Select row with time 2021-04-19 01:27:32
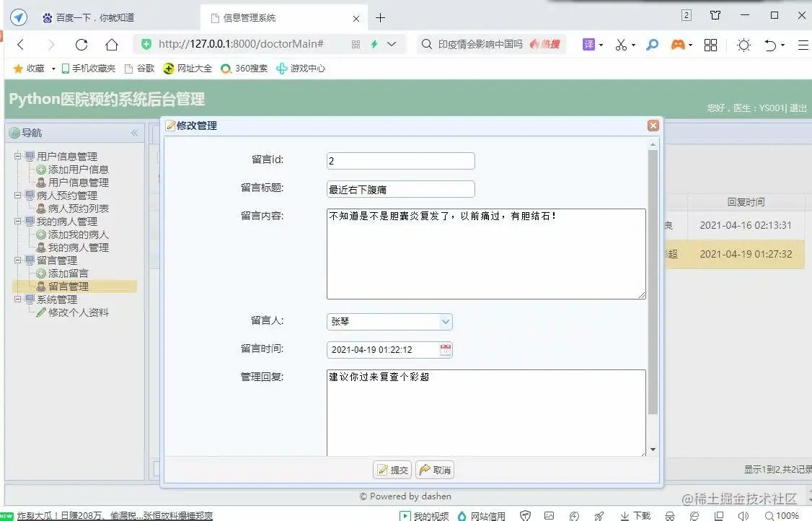This screenshot has width=812, height=521. point(746,254)
